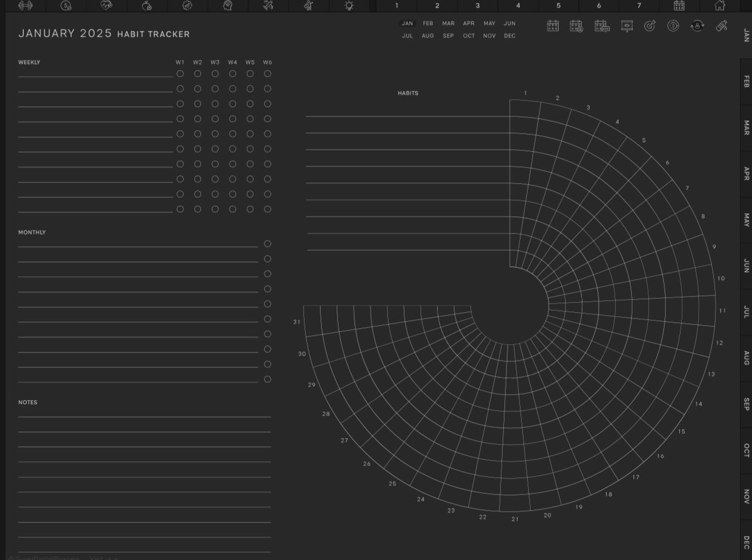The width and height of the screenshot is (752, 560).
Task: Click the apple nutrition icon
Action: 147,5
